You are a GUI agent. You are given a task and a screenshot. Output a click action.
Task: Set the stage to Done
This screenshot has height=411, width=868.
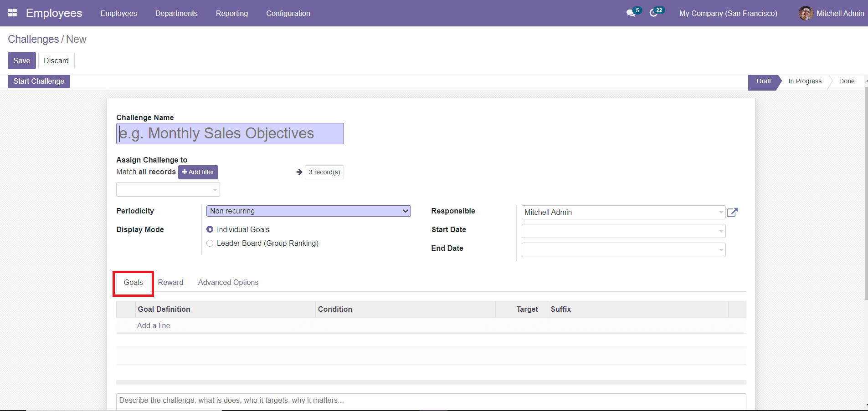point(847,81)
